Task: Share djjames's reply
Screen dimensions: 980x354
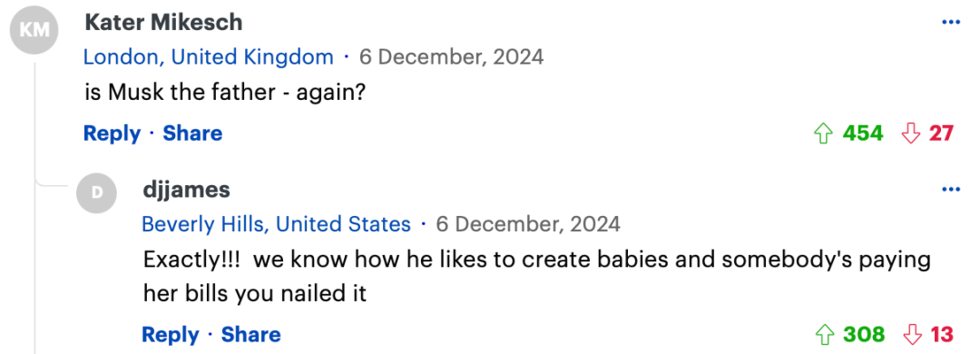Action: pyautogui.click(x=250, y=335)
